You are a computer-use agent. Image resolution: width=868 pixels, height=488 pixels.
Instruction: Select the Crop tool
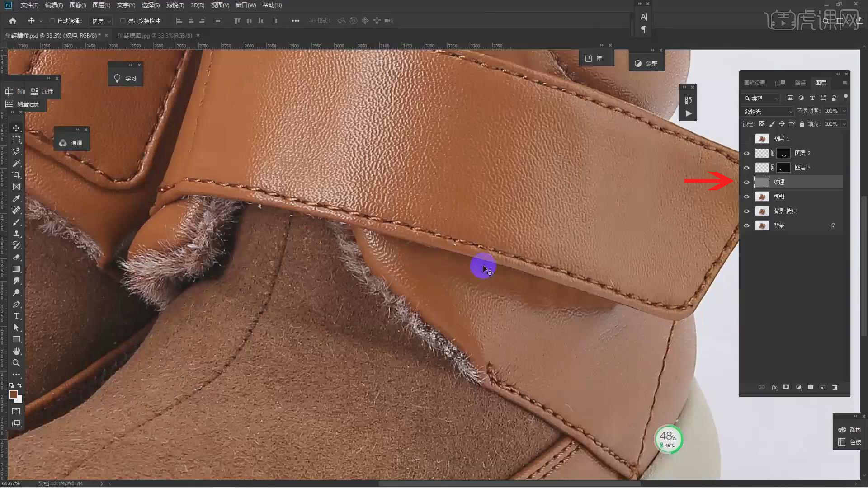point(16,175)
